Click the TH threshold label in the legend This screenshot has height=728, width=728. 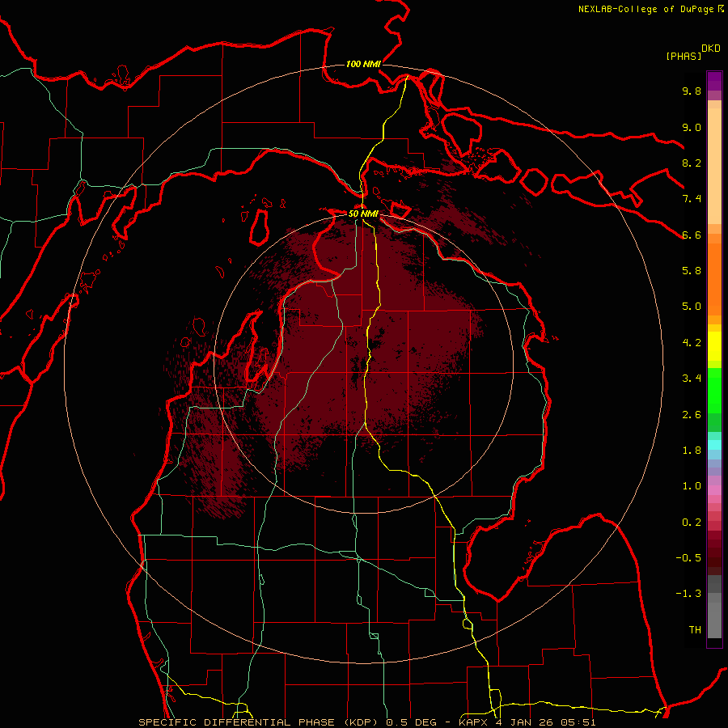[x=695, y=630]
